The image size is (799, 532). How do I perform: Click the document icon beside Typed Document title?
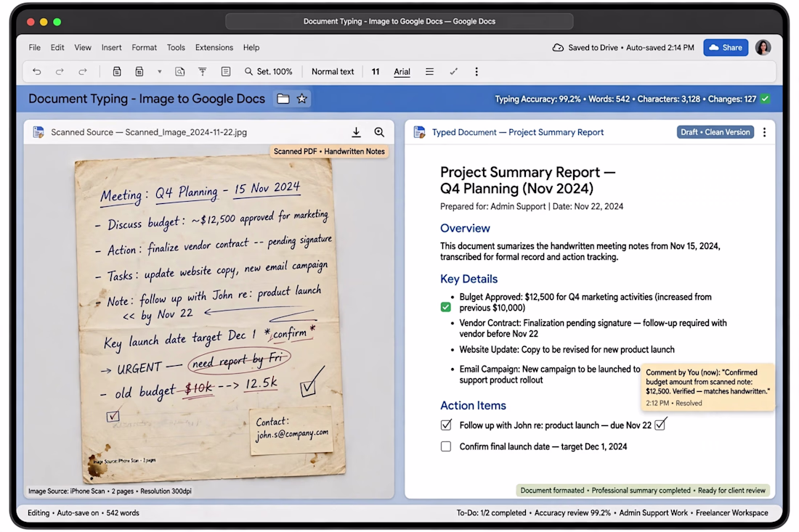[x=419, y=132]
